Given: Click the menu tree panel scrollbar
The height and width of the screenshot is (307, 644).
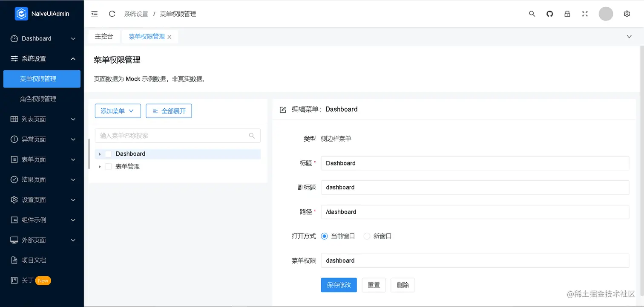Looking at the screenshot, I should 89,153.
